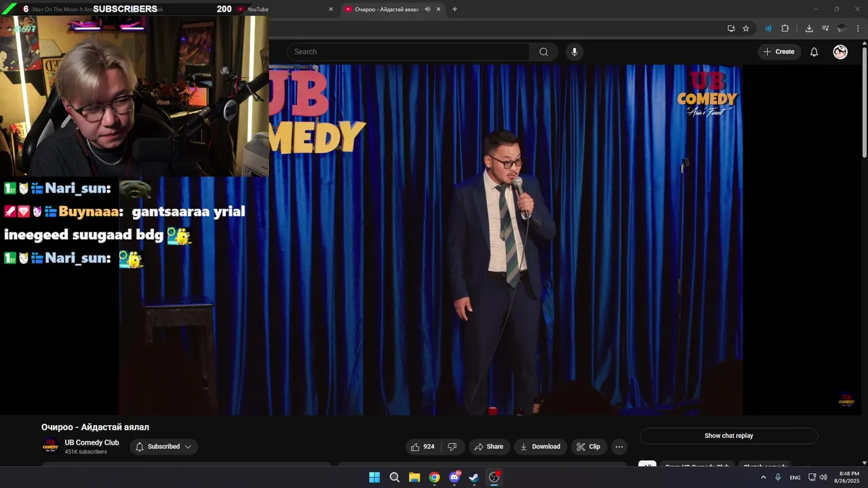Screen dimensions: 868x488
Task: Start voice search with the microphone icon
Action: coord(574,52)
